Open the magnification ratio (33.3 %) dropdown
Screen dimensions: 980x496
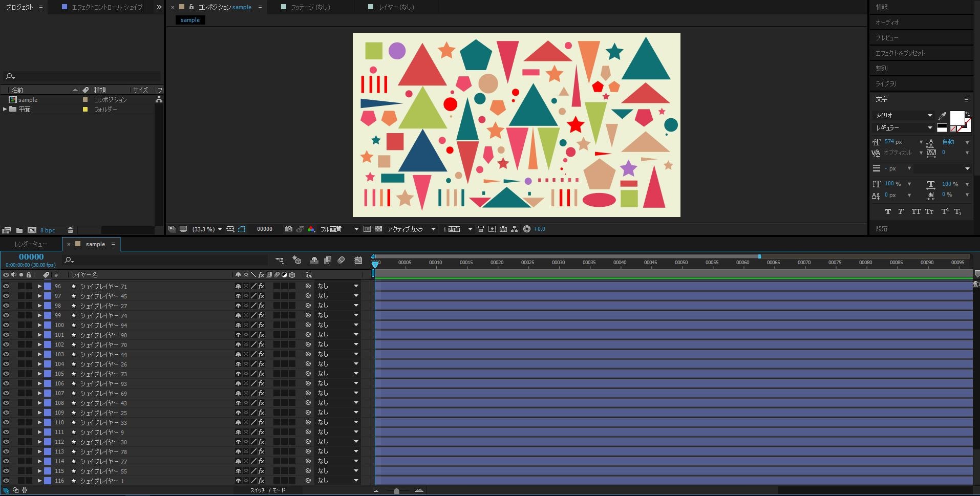(207, 229)
